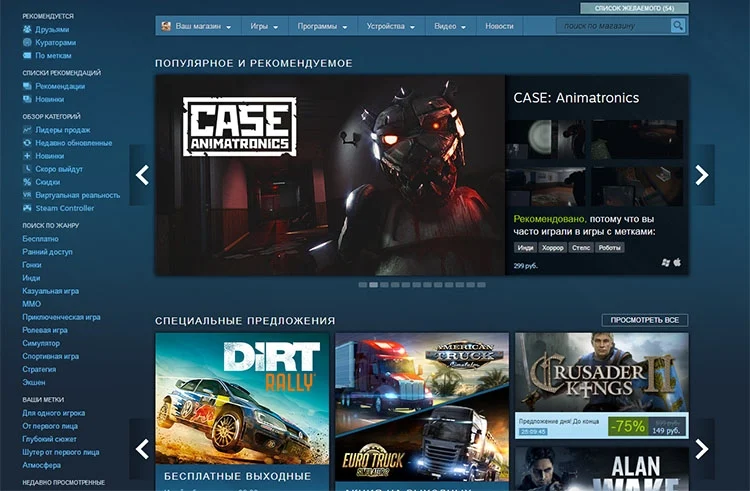Show next special offers with right arrow
Image resolution: width=750 pixels, height=491 pixels.
702,449
